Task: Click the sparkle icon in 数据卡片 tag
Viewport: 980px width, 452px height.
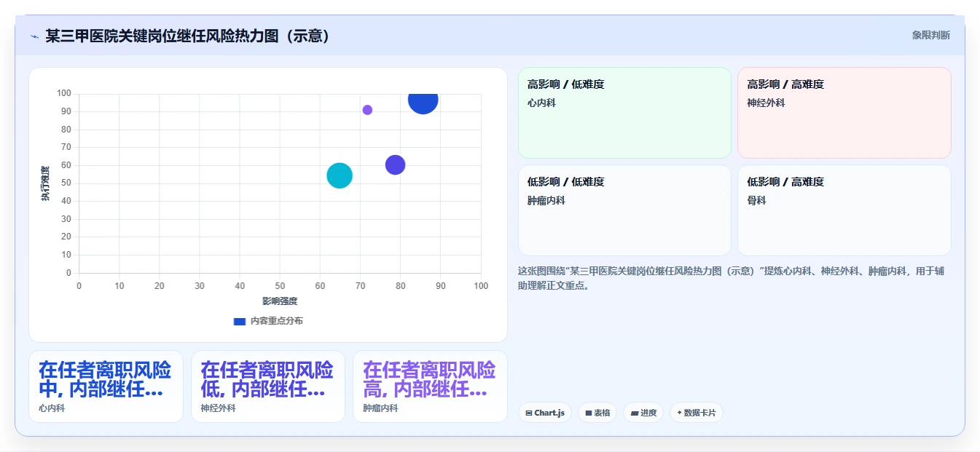Action: (x=680, y=413)
